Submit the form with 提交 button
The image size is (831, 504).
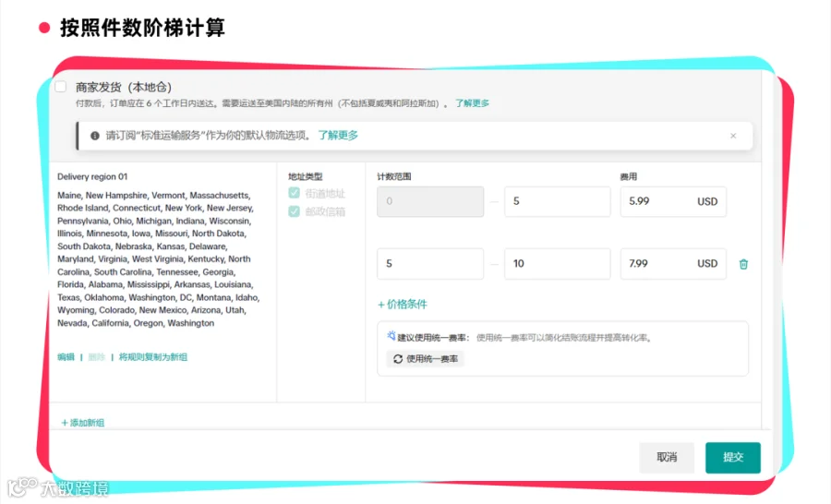pyautogui.click(x=733, y=457)
